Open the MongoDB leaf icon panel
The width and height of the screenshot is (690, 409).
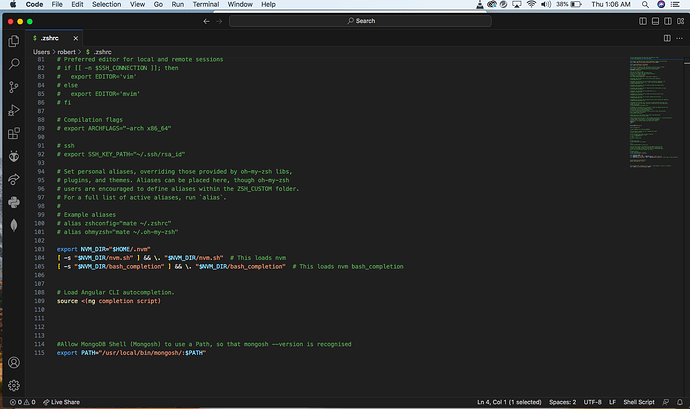(14, 225)
